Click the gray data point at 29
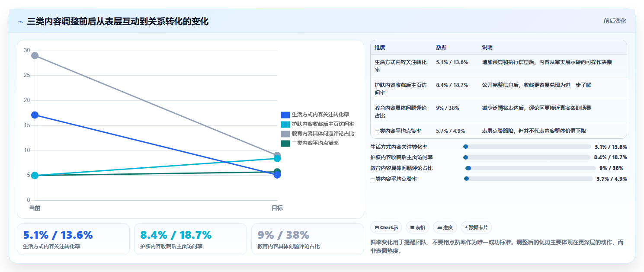The image size is (644, 272). point(35,55)
